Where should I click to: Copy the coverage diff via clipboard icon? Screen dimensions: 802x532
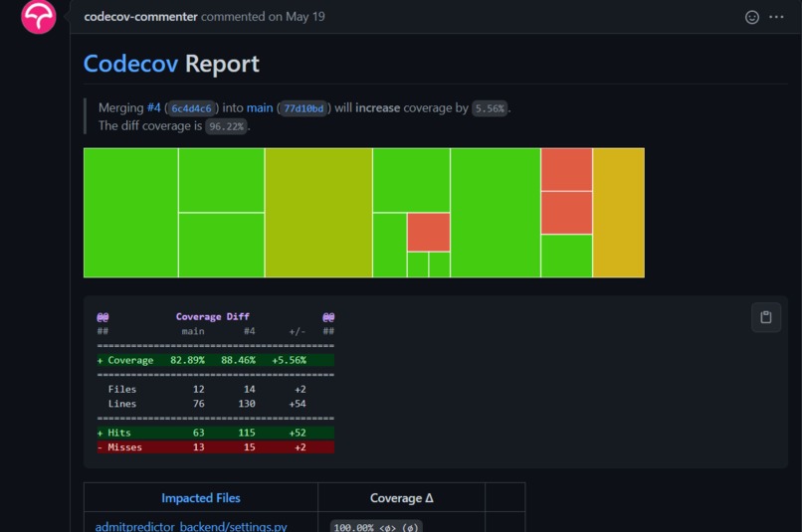coord(766,317)
